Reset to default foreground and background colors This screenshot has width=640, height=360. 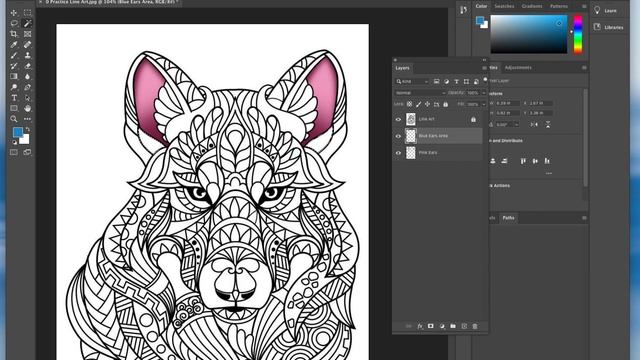tap(14, 142)
